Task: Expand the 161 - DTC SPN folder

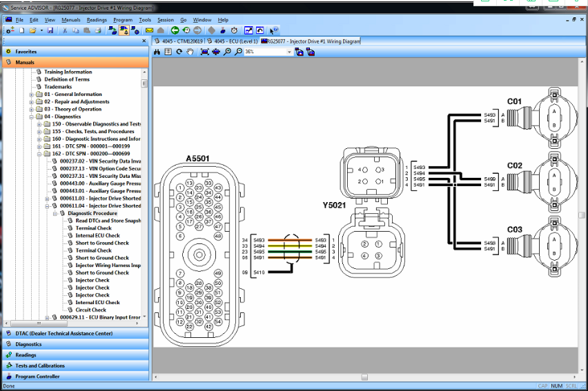Action: (x=39, y=147)
